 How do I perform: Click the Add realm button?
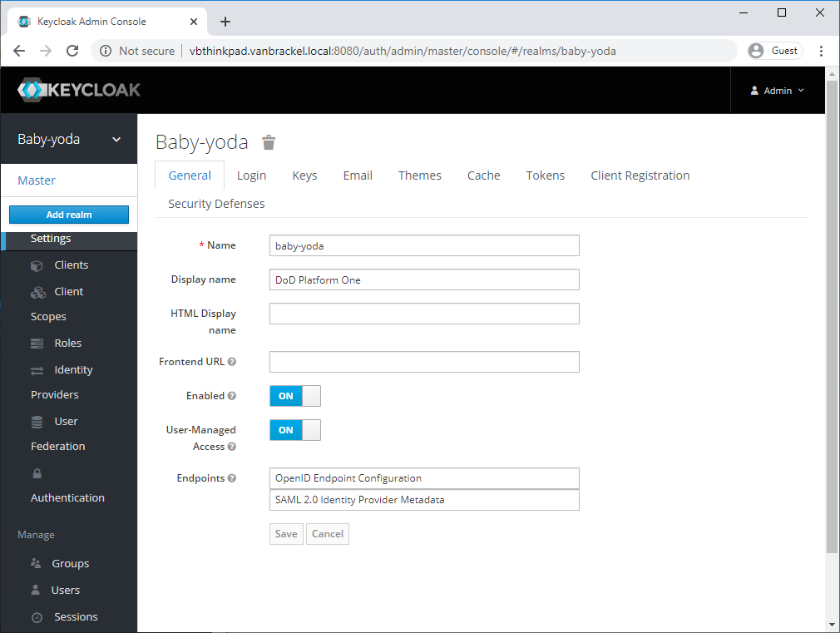(69, 215)
